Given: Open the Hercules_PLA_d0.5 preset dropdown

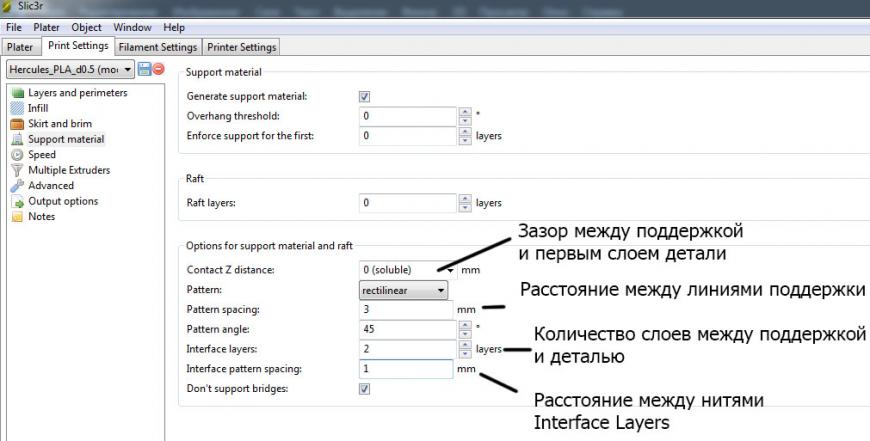Looking at the screenshot, I should point(70,69).
